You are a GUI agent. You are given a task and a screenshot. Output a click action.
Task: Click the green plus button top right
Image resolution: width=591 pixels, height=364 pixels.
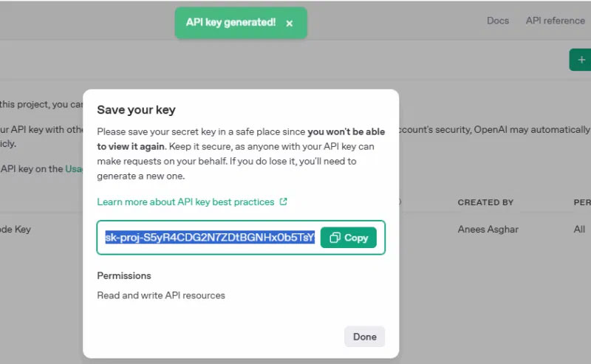coord(581,60)
